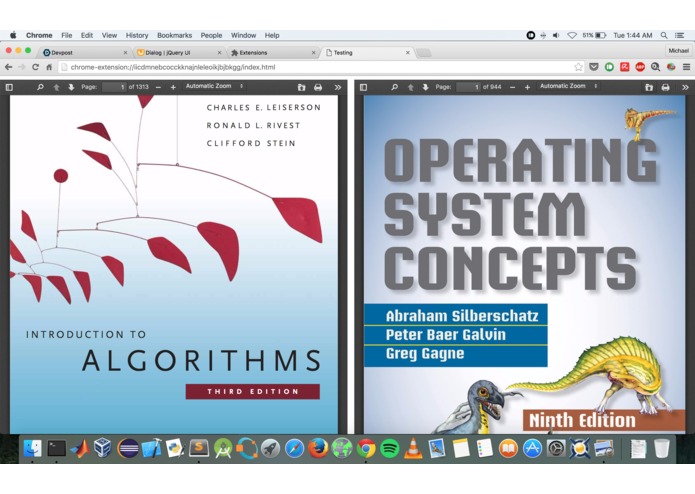Open Automatic Zoom dropdown in left viewer
This screenshot has height=494, width=695.
[215, 86]
